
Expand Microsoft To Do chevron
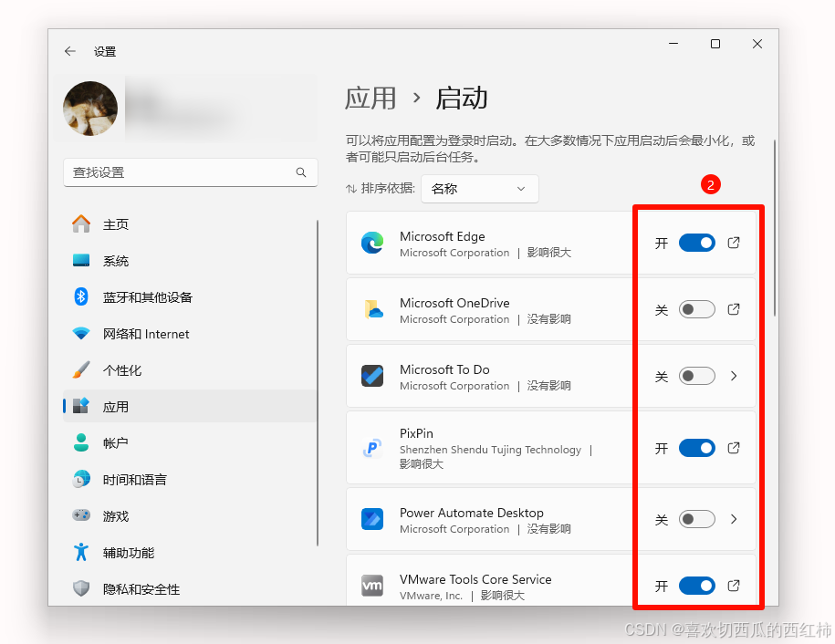[734, 376]
